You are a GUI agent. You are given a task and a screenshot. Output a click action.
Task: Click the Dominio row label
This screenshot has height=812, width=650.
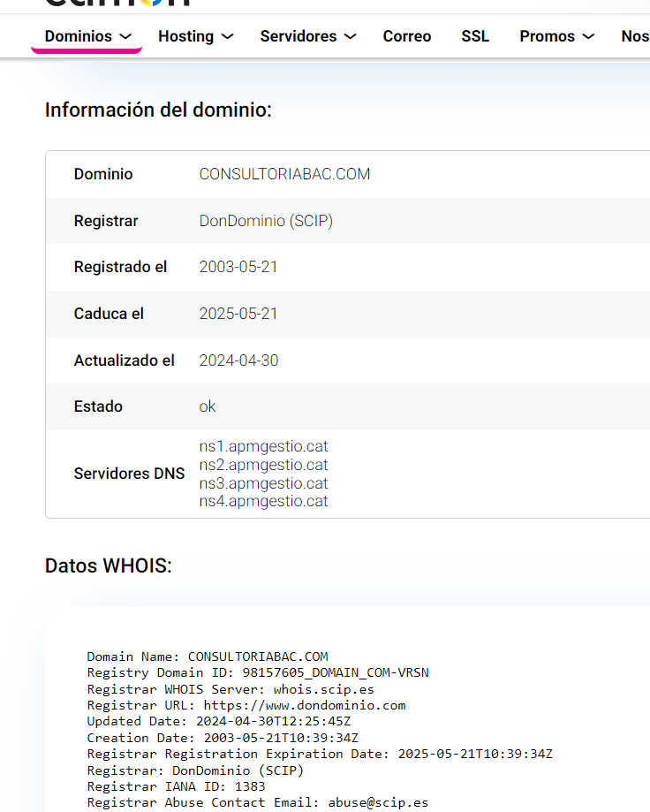point(103,174)
